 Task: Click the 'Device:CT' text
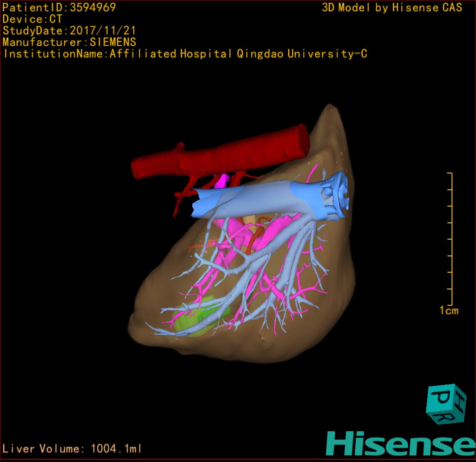(x=32, y=19)
